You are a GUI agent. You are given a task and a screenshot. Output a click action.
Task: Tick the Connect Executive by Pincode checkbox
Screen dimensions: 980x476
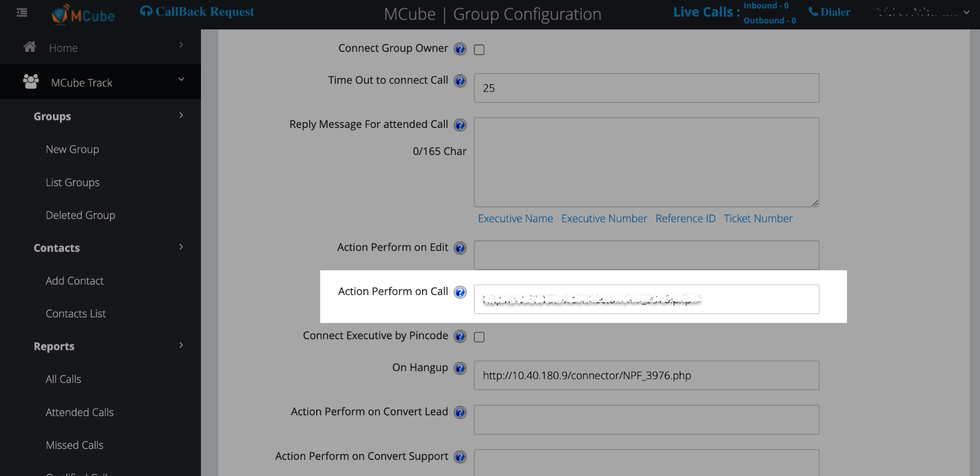coord(479,337)
